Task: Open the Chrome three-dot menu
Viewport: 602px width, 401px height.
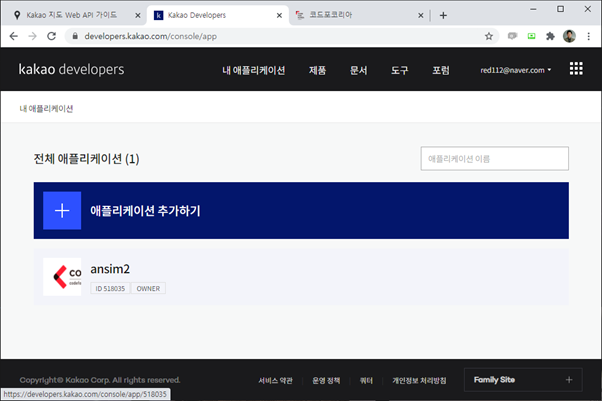Action: click(588, 36)
